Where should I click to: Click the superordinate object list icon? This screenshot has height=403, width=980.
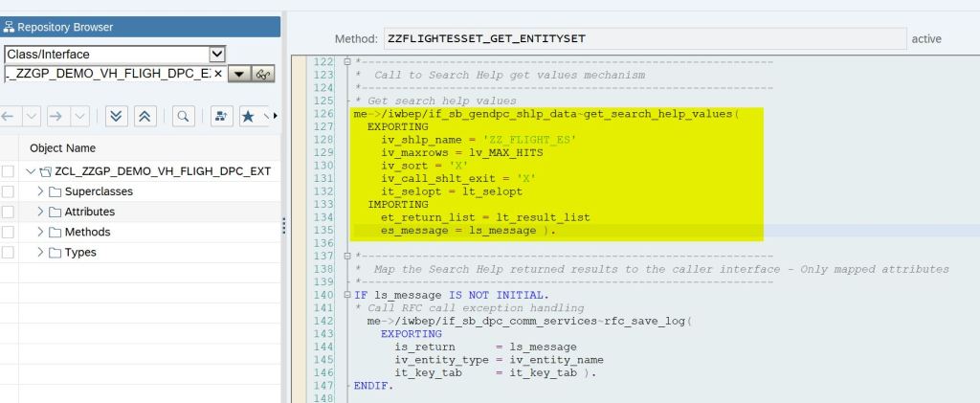tap(221, 116)
